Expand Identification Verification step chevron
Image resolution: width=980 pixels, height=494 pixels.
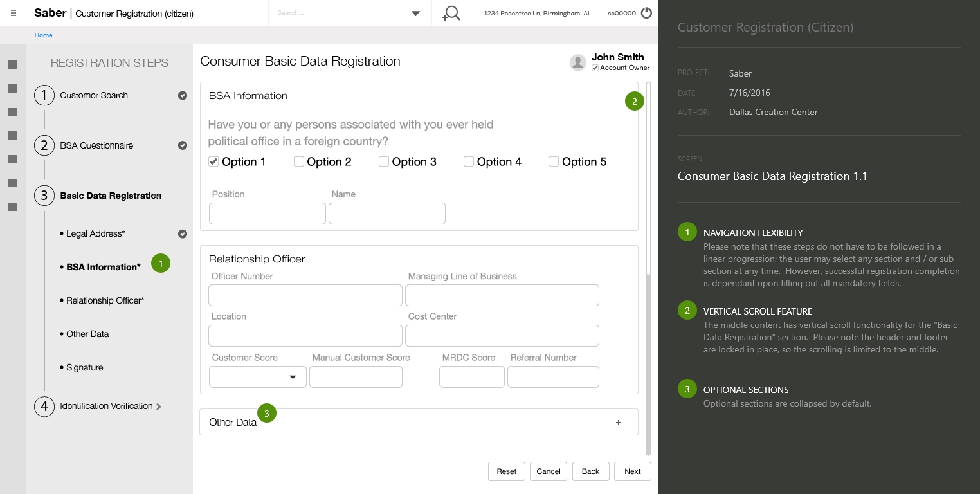(159, 407)
